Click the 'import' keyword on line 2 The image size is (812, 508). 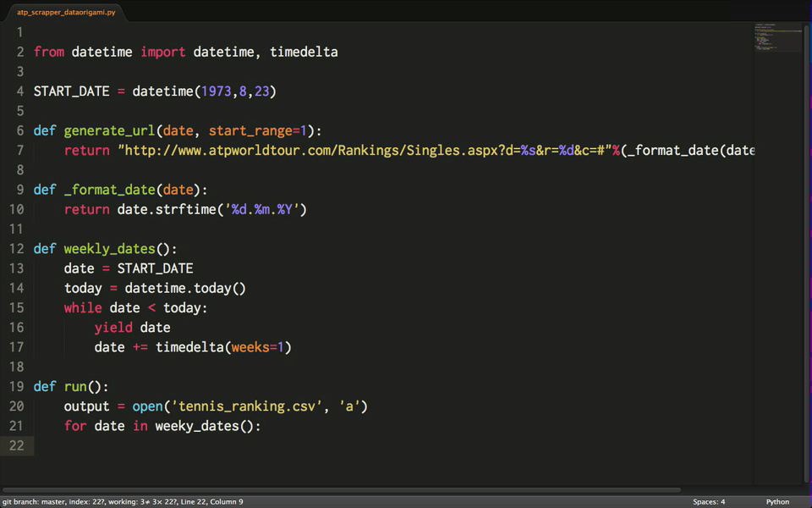(x=162, y=52)
